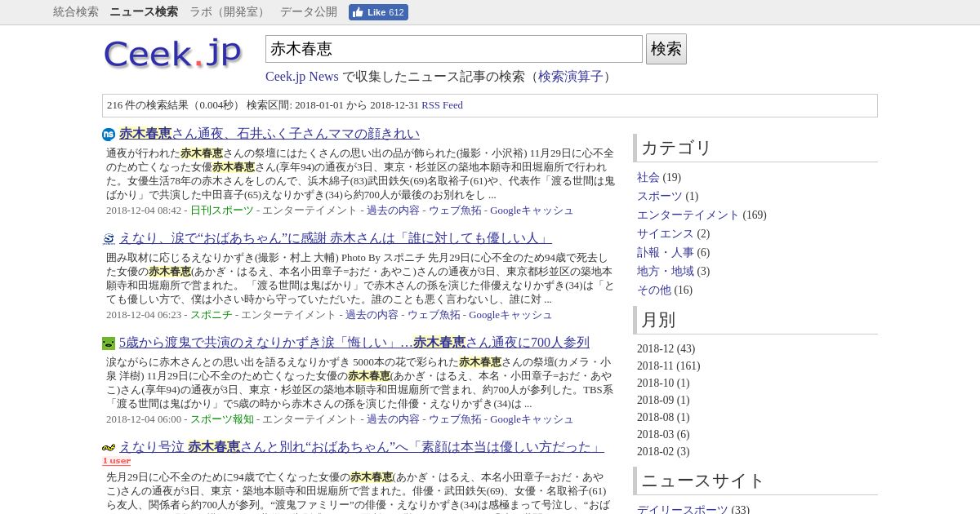The height and width of the screenshot is (514, 980).
Task: Click the Ceek.jp logo
Action: coord(173,54)
